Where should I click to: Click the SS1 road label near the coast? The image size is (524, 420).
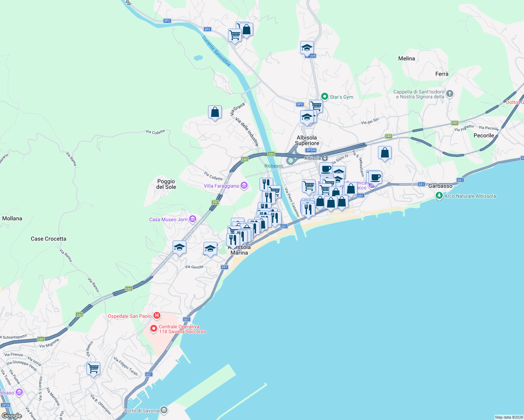[x=284, y=226]
